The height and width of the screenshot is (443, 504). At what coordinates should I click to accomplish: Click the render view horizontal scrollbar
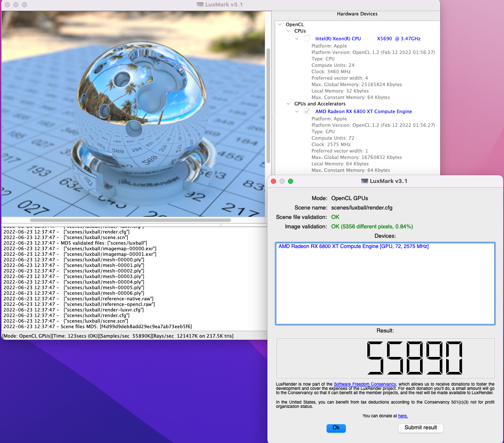pyautogui.click(x=130, y=220)
